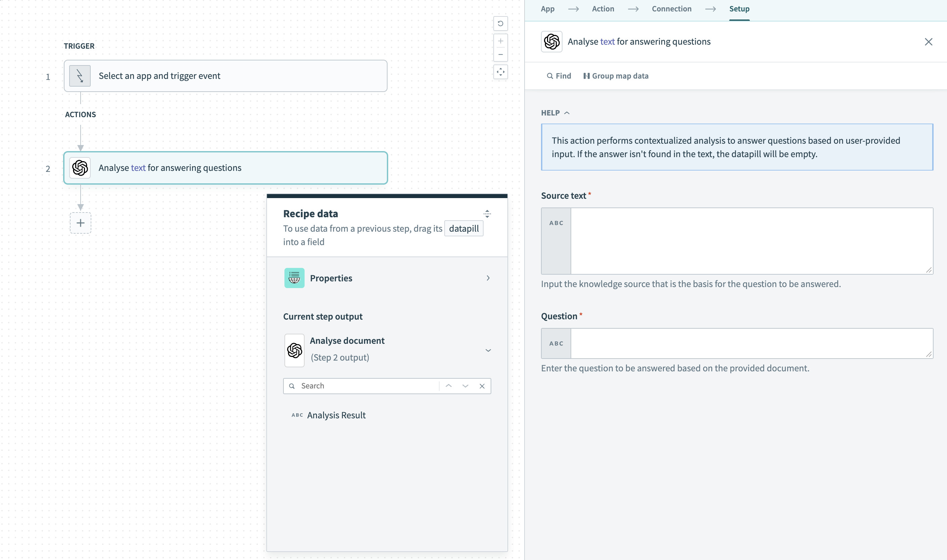Viewport: 947px width, 560px height.
Task: Select the Analysis Result datapill
Action: click(336, 415)
